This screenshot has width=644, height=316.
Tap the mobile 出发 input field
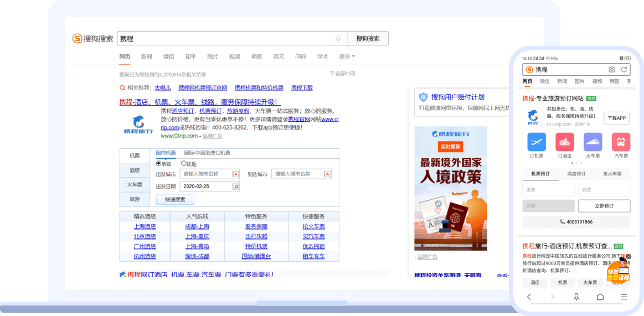click(548, 190)
